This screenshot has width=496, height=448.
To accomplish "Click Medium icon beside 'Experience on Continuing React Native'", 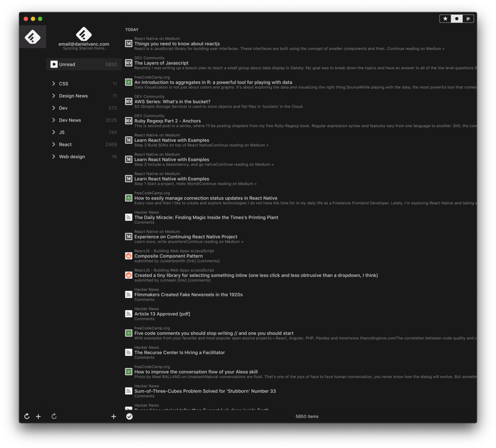I will point(128,236).
